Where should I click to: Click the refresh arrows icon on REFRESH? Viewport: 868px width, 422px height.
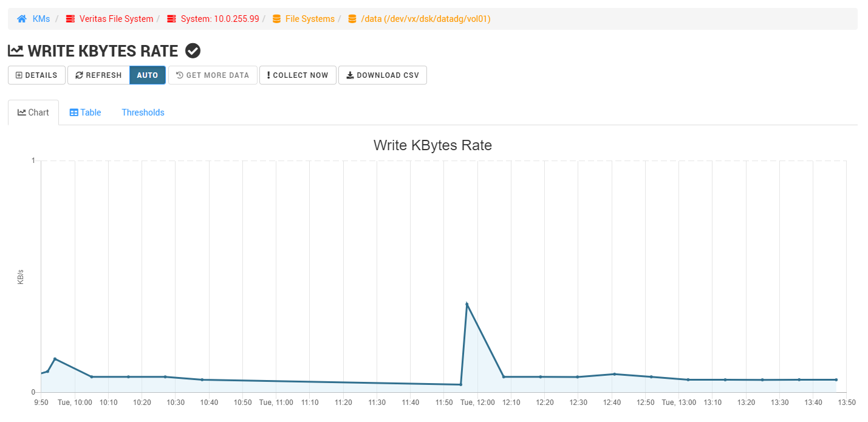coord(80,75)
